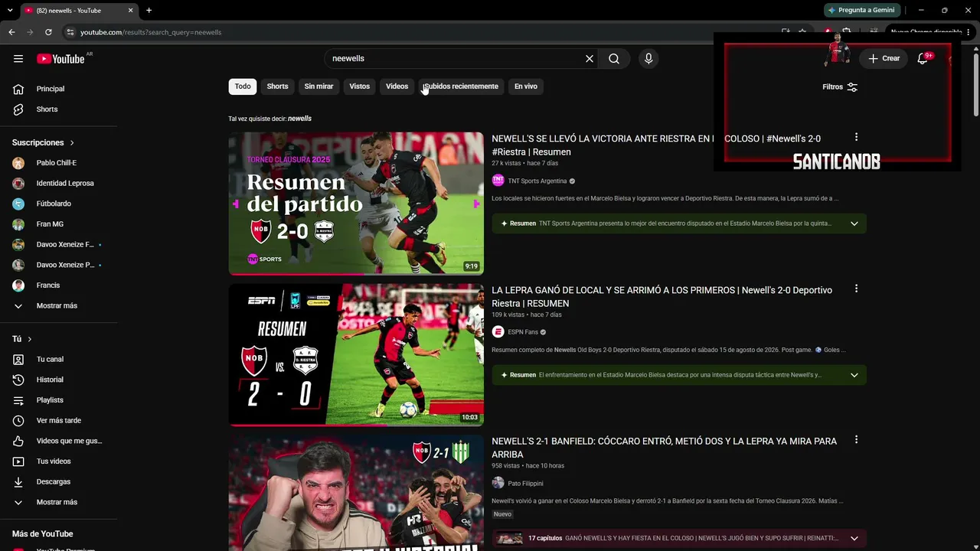This screenshot has height=551, width=980.
Task: Play the Newell's 2-1 Banfield thumbnail
Action: point(356,493)
